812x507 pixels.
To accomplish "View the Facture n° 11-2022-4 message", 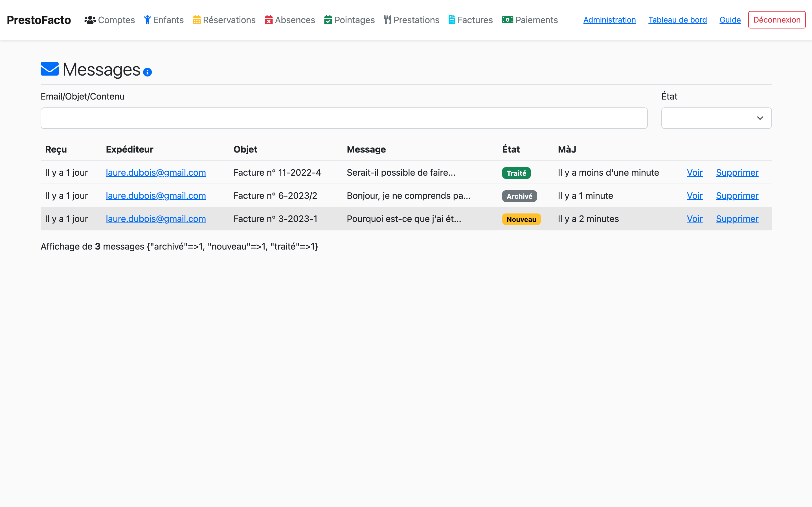I will 694,172.
